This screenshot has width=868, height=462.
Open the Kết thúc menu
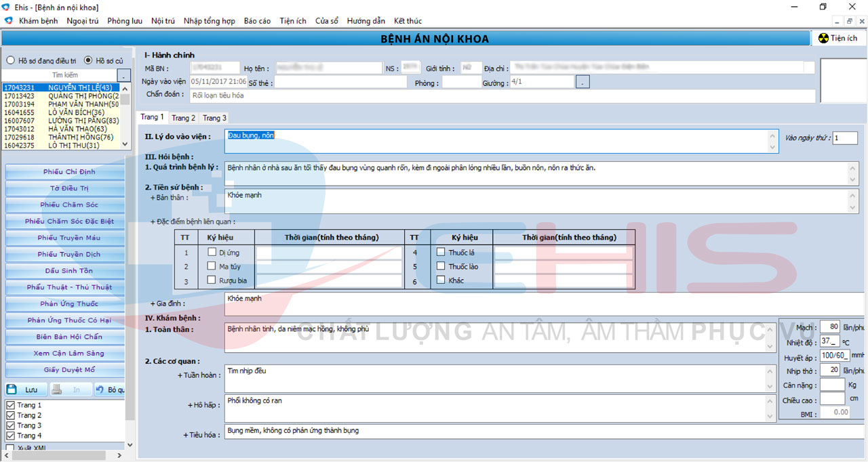click(408, 21)
